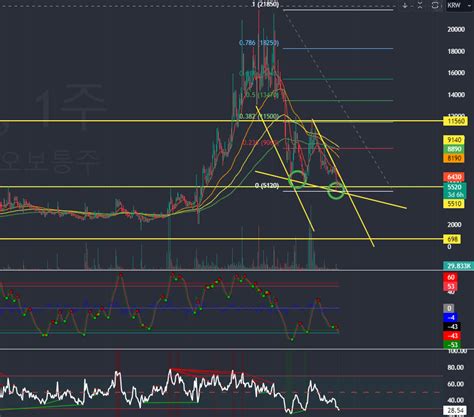Click the 14000 price axis value

point(456,95)
